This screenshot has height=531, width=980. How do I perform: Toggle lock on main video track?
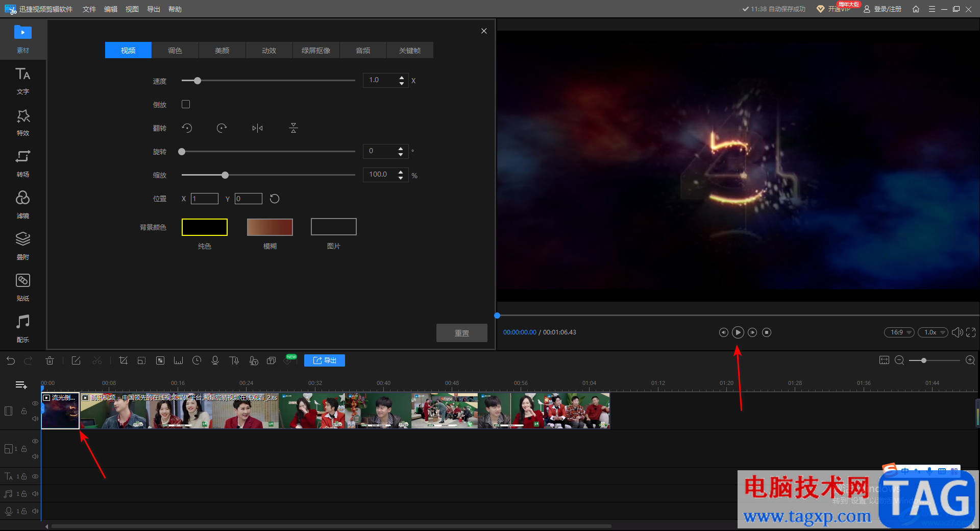tap(24, 411)
